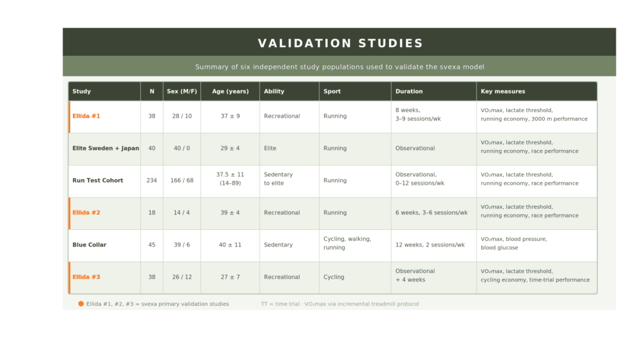
Task: Click the age value 39 ± 4
Action: coord(231,212)
